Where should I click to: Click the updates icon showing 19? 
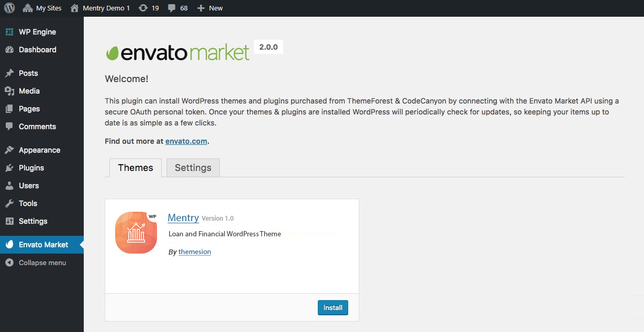tap(149, 8)
